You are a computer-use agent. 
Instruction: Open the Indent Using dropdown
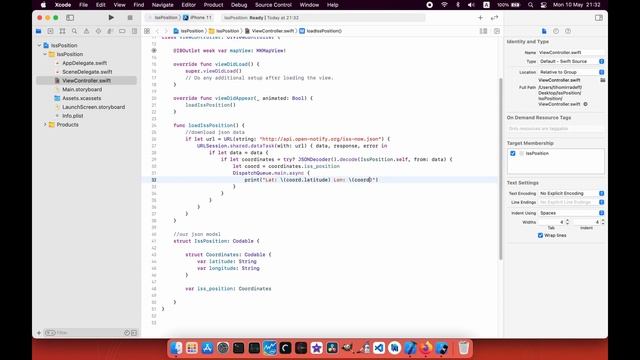pyautogui.click(x=571, y=213)
